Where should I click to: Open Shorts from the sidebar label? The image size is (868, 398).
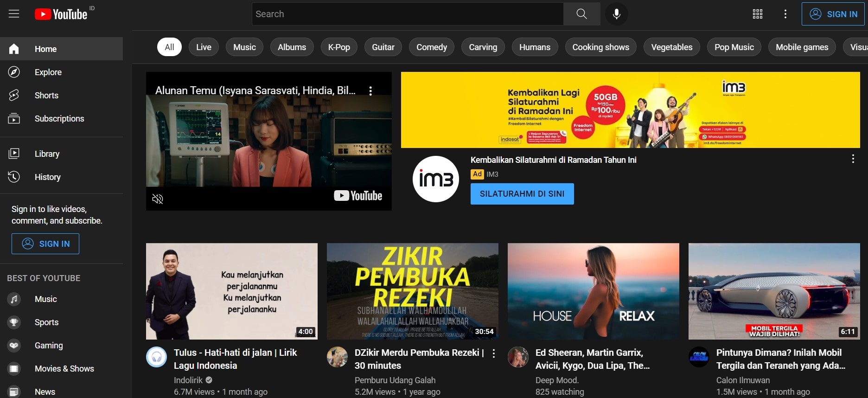(x=46, y=95)
